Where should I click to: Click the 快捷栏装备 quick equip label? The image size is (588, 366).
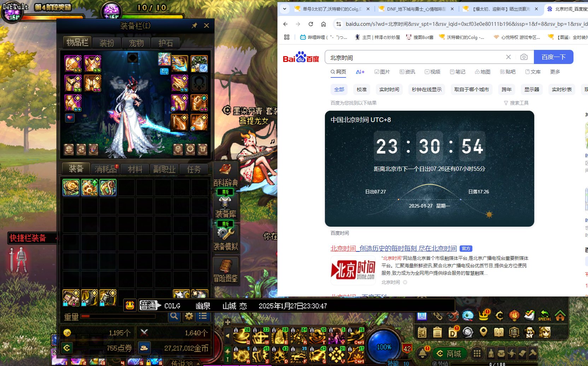tap(28, 238)
